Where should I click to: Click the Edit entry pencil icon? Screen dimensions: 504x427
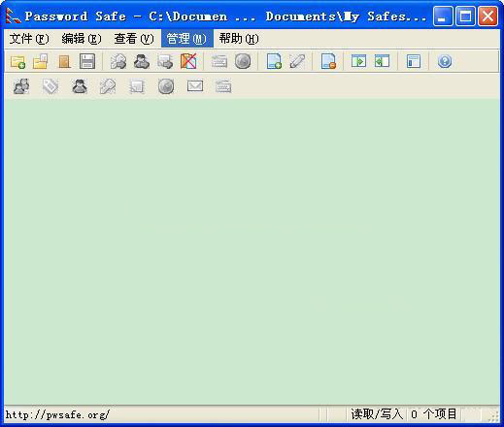297,61
